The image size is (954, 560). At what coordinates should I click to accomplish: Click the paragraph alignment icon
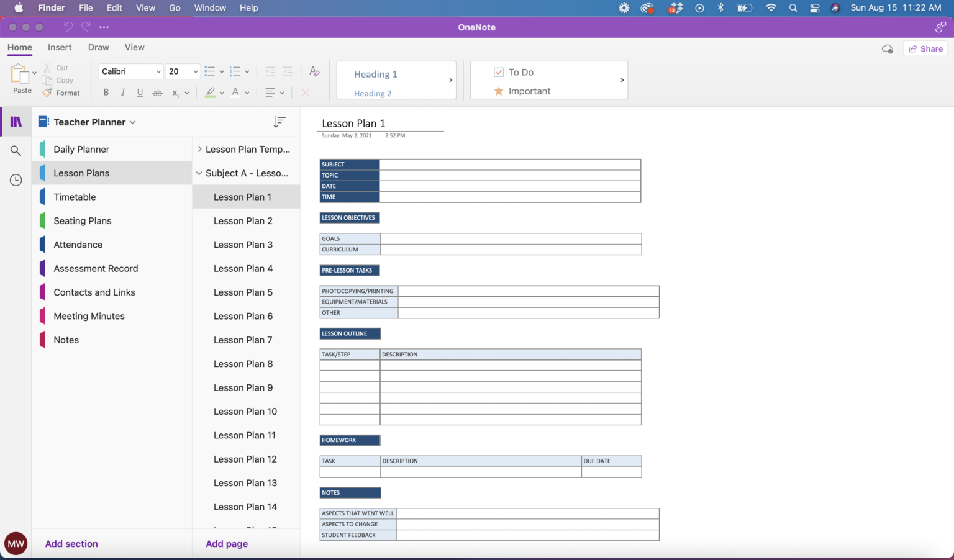click(x=270, y=93)
